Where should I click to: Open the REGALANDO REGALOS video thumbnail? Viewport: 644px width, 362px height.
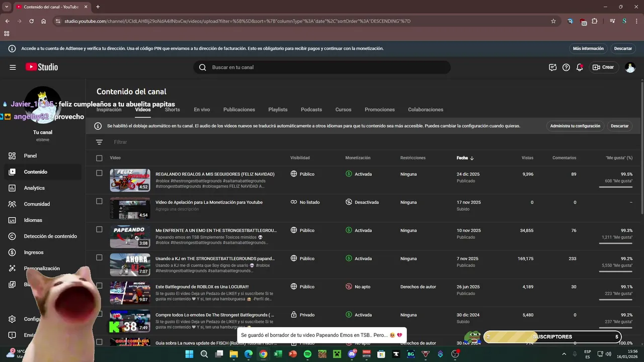(130, 180)
